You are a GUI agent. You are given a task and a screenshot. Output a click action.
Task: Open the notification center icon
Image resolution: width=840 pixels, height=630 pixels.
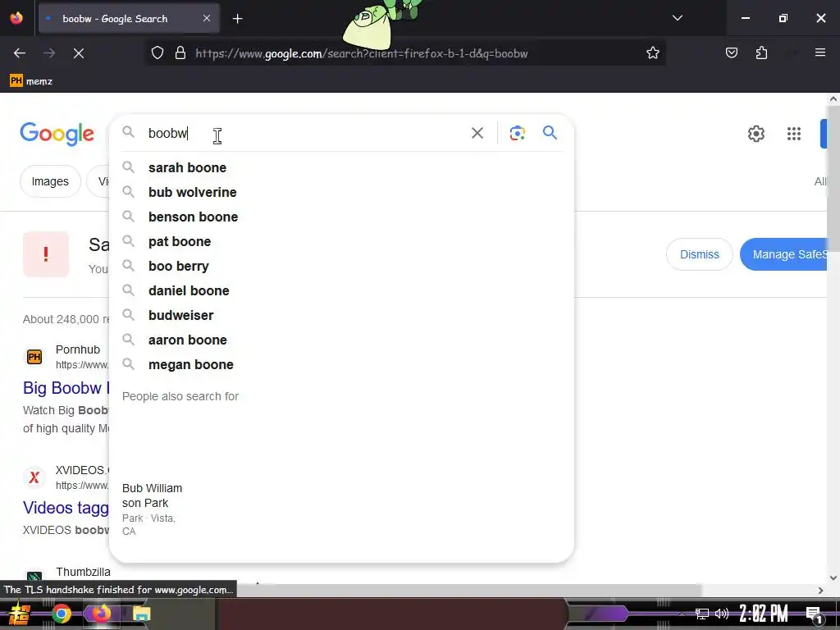point(814,614)
